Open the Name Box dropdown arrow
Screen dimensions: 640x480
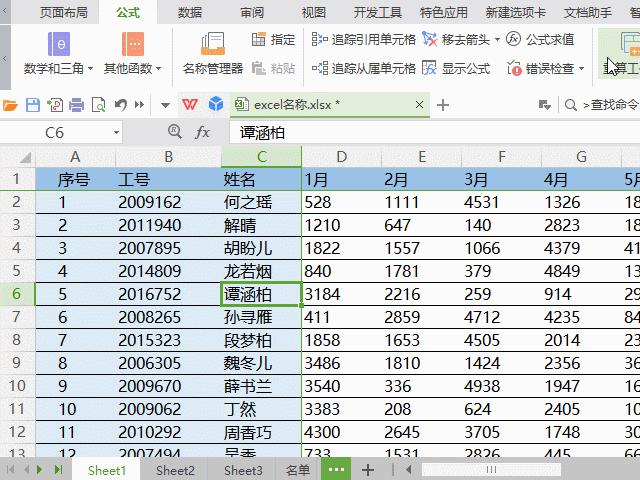coord(116,133)
